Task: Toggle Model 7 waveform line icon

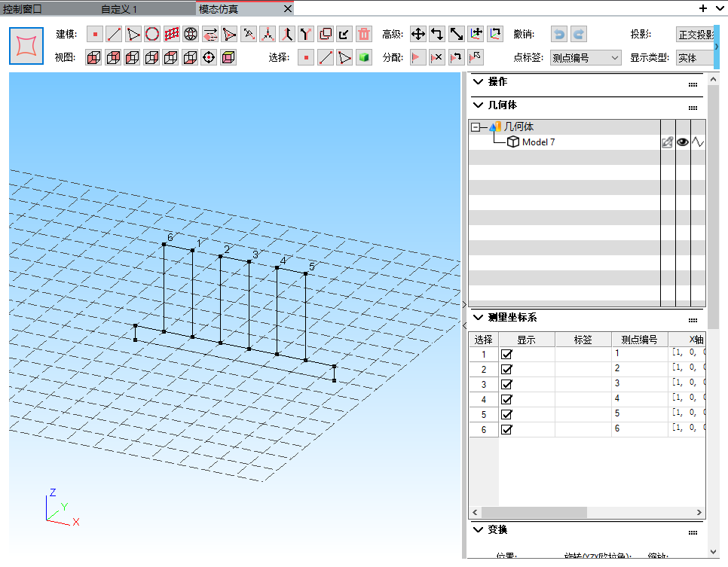Action: click(x=698, y=142)
